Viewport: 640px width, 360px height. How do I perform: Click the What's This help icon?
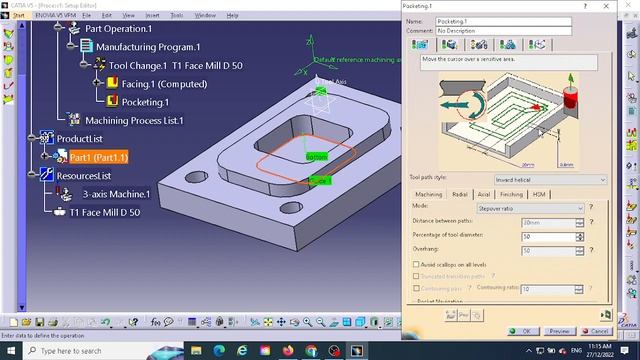click(133, 322)
